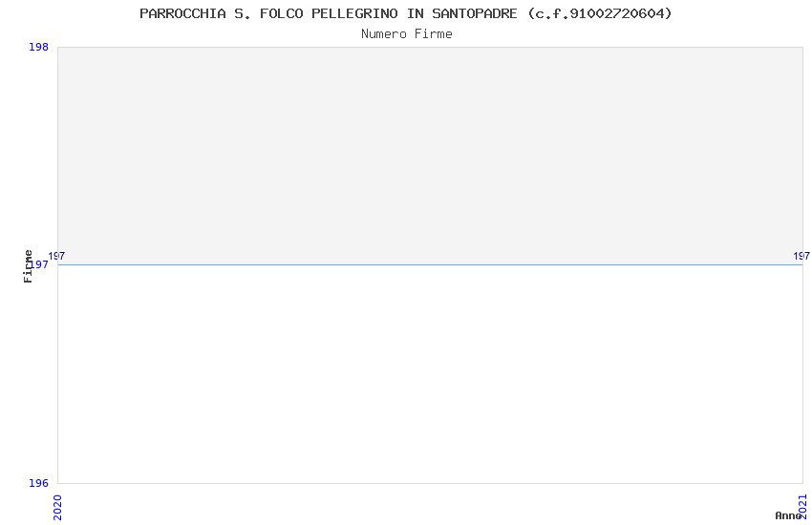Viewport: 812px width, 525px height.
Task: Click the 2020 x-axis year label
Action: coord(57,508)
